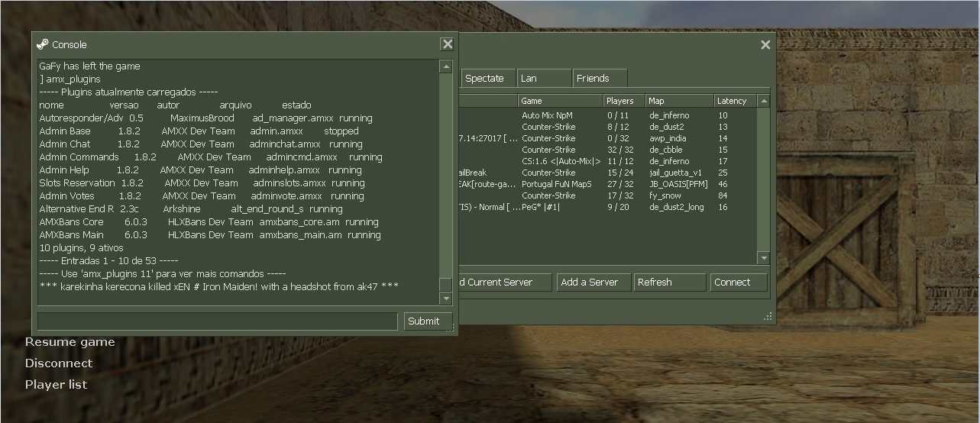Click the karekinha kerecona headshot message
The image size is (980, 423).
click(219, 286)
